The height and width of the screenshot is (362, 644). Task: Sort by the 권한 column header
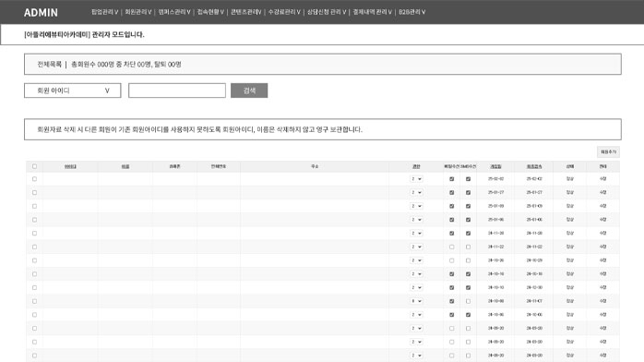(x=416, y=166)
